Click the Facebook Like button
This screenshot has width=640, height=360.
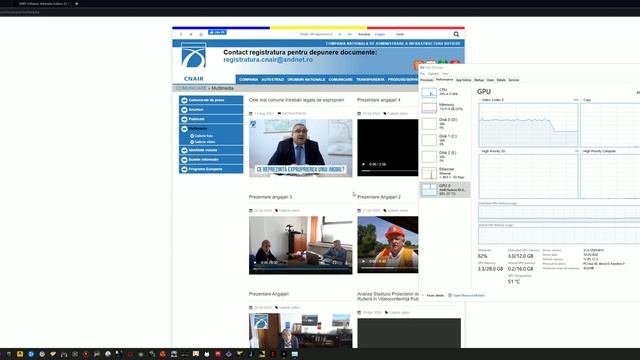[217, 32]
